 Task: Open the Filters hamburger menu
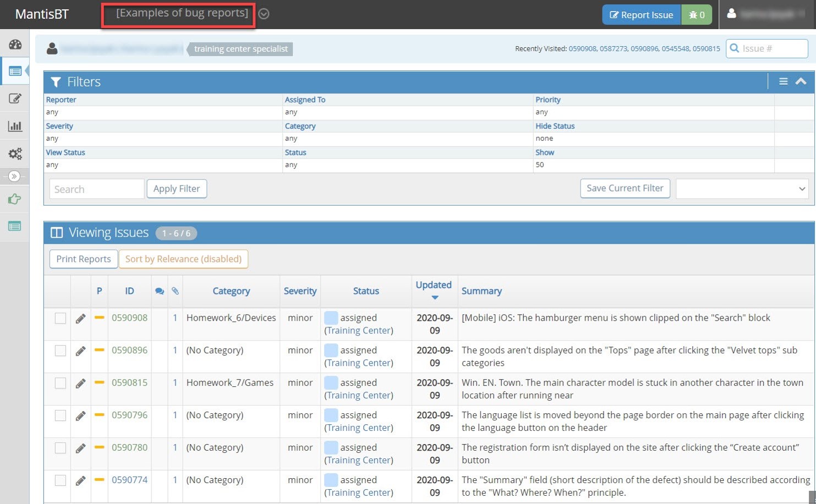coord(784,81)
